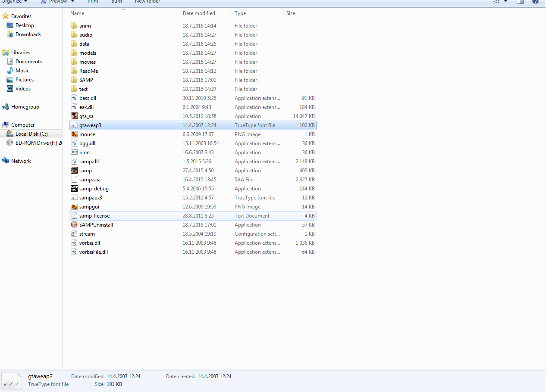Select the rcon application icon
Viewport: 552px width, 392px height.
(74, 152)
